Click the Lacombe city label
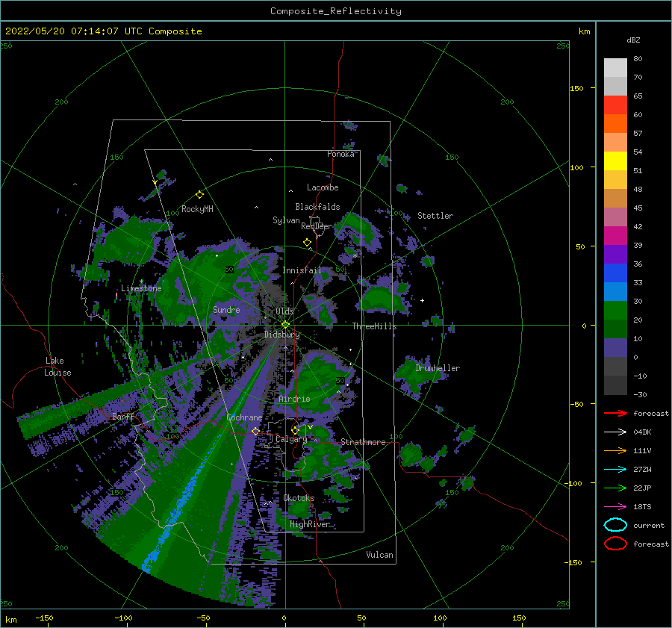This screenshot has width=672, height=628. click(323, 187)
